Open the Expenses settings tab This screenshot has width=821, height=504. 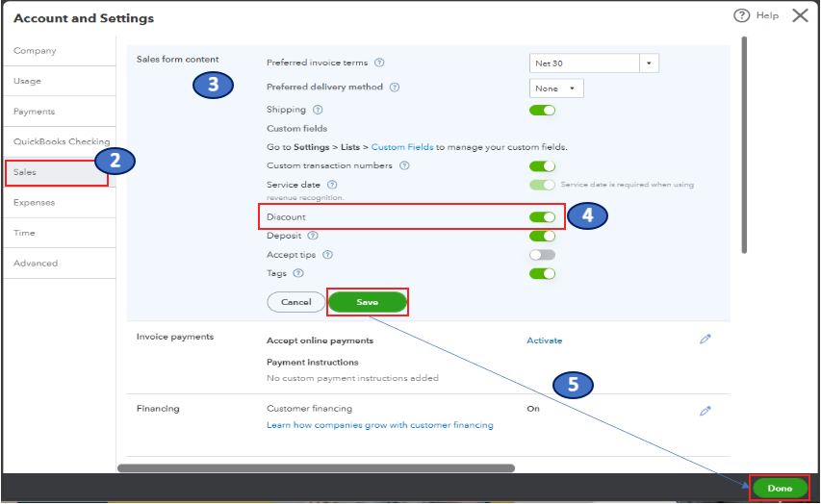coord(59,203)
